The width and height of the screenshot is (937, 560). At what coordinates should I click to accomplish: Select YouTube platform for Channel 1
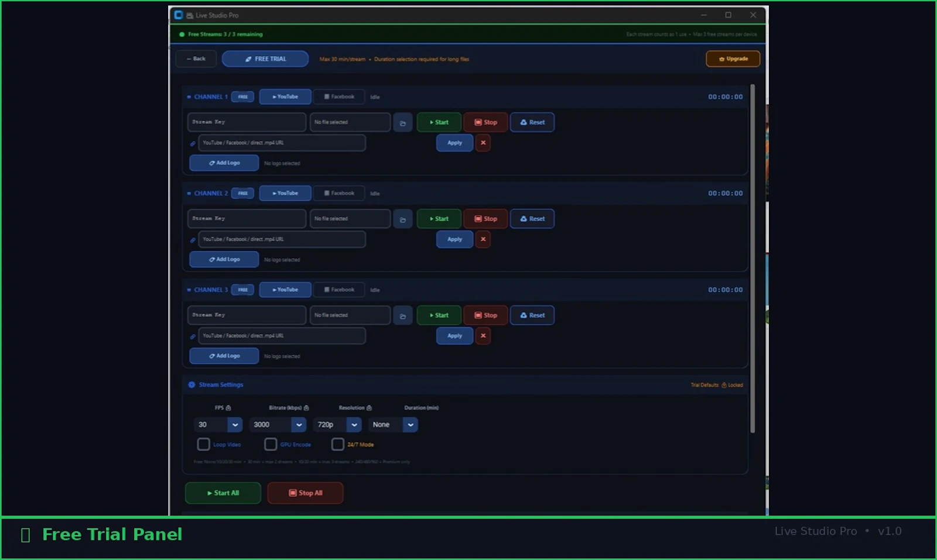(285, 97)
